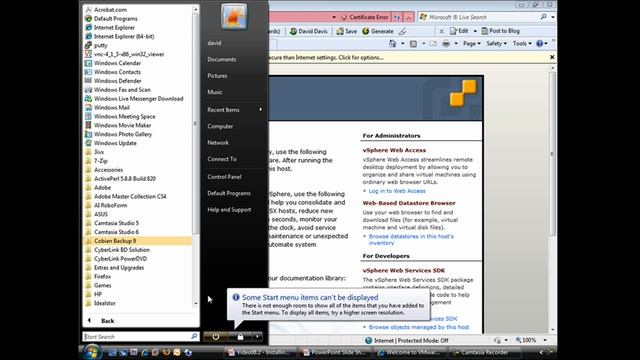Click the home icon in IE command bar
Image resolution: width=640 pixels, height=360 pixels.
click(392, 43)
